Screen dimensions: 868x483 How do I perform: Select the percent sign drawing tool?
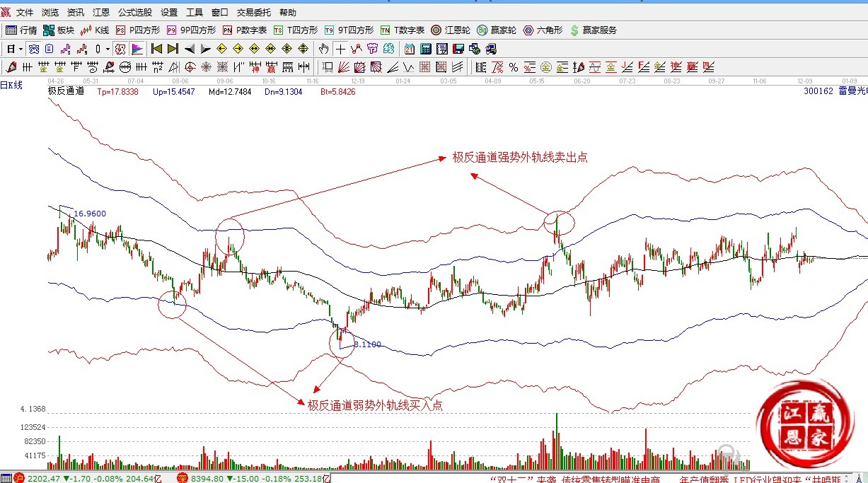(x=513, y=67)
